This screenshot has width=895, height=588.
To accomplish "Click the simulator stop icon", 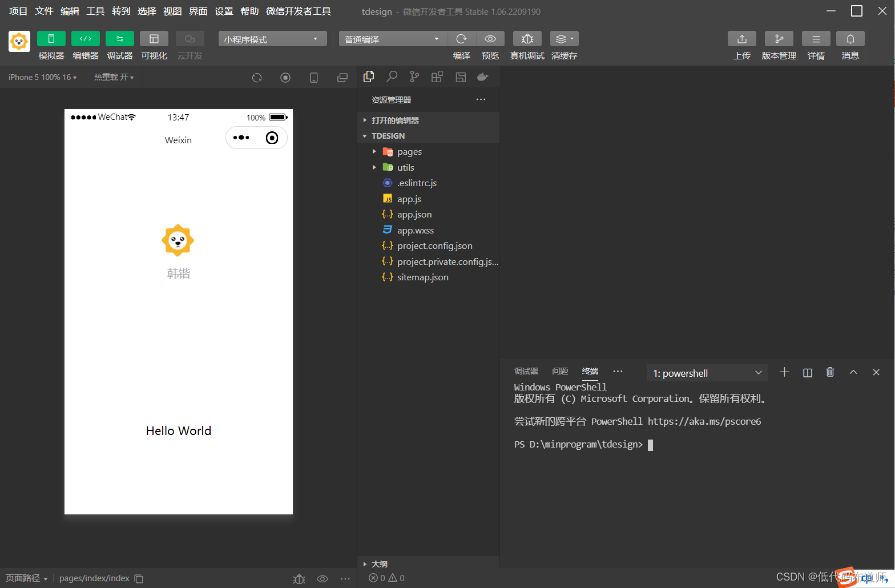I will click(x=285, y=78).
